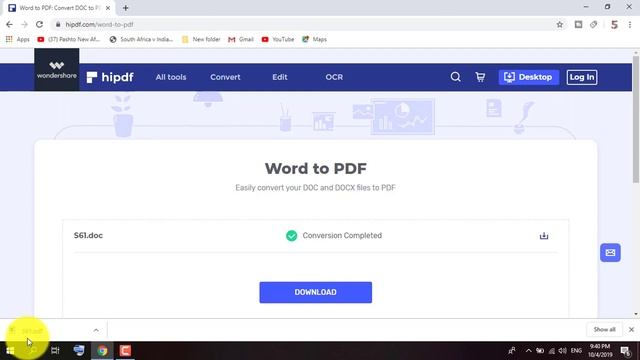Image resolution: width=640 pixels, height=360 pixels.
Task: Open the hipdf home logo
Action: [110, 77]
